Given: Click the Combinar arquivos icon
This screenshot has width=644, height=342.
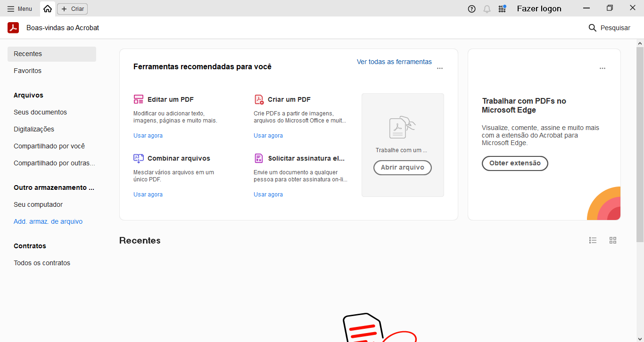Looking at the screenshot, I should click(x=138, y=158).
